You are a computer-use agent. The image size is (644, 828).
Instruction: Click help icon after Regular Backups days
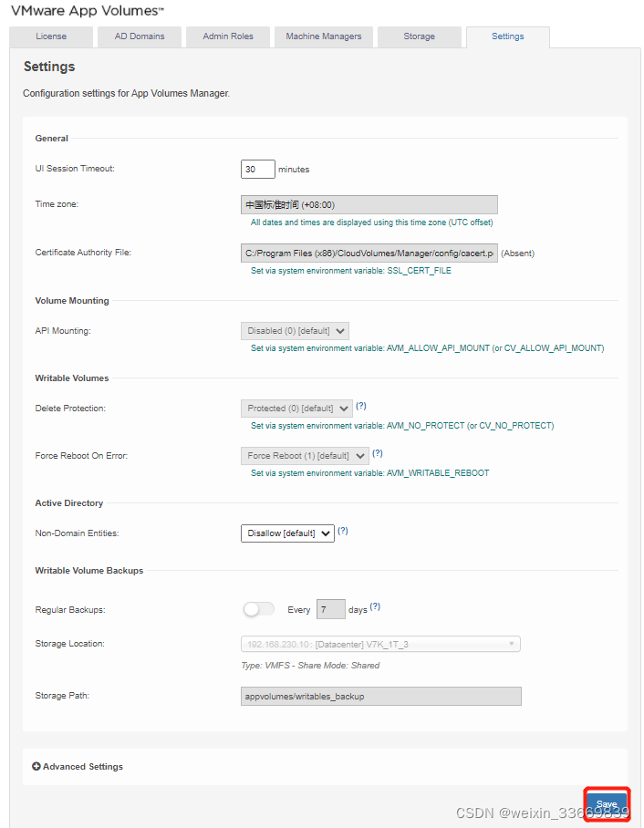[375, 607]
